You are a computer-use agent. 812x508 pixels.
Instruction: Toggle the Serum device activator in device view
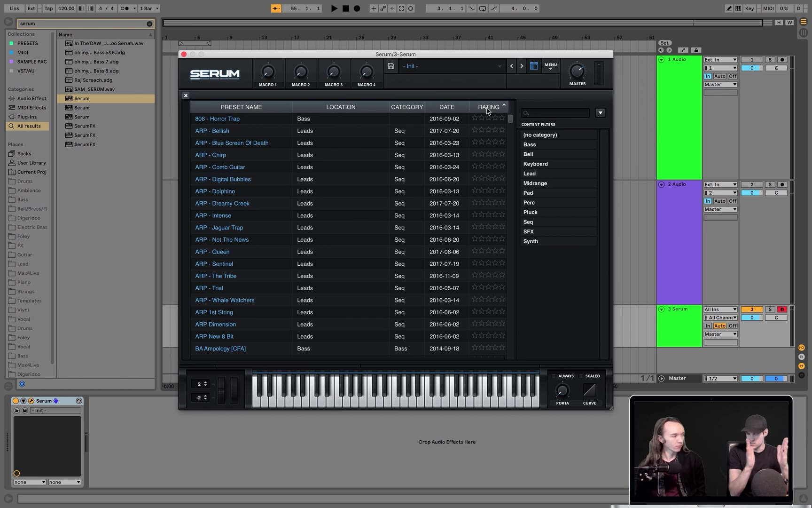click(16, 401)
